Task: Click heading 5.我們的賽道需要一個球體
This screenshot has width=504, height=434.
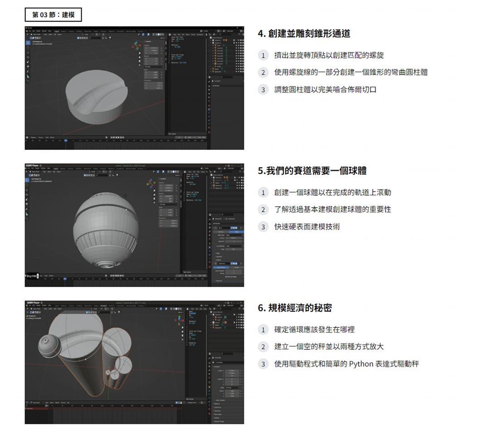Action: [312, 171]
